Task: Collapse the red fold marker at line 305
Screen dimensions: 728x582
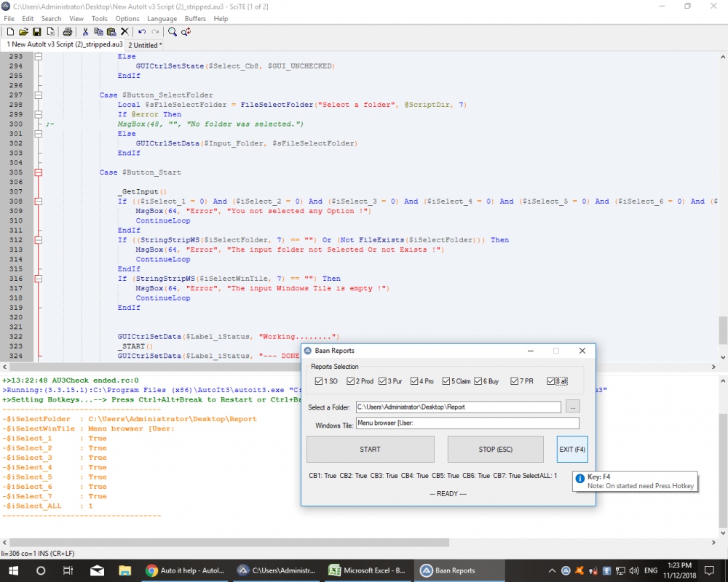Action: (x=39, y=172)
